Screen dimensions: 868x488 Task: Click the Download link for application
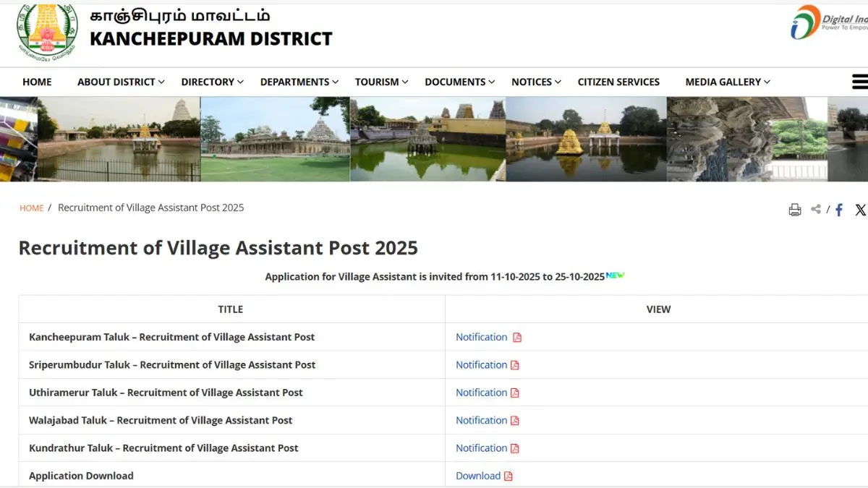pos(477,476)
